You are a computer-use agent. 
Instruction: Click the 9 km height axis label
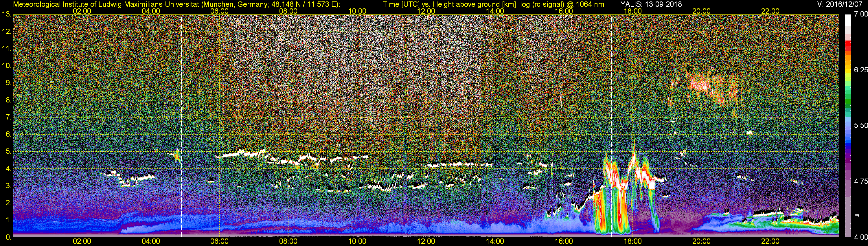point(8,83)
